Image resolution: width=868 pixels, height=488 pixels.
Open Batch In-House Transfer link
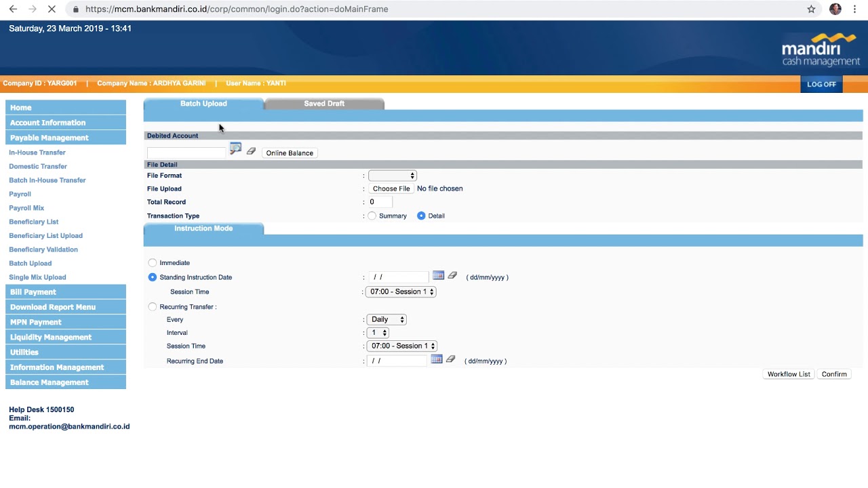click(x=47, y=180)
